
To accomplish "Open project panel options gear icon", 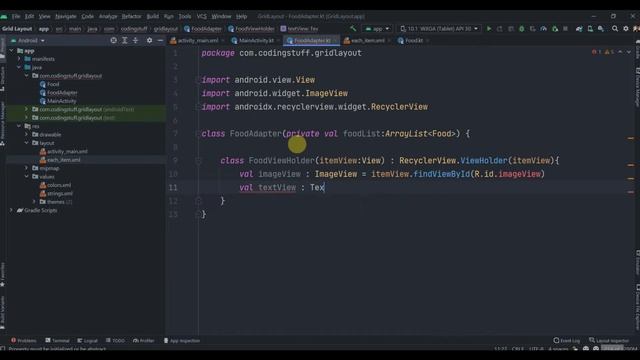I will [x=149, y=40].
